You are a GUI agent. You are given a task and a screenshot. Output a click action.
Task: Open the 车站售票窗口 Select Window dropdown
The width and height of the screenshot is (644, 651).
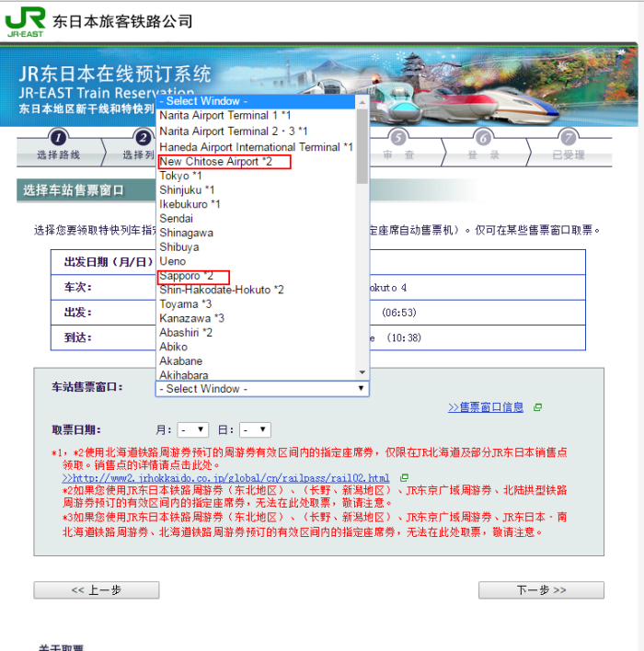pyautogui.click(x=262, y=389)
